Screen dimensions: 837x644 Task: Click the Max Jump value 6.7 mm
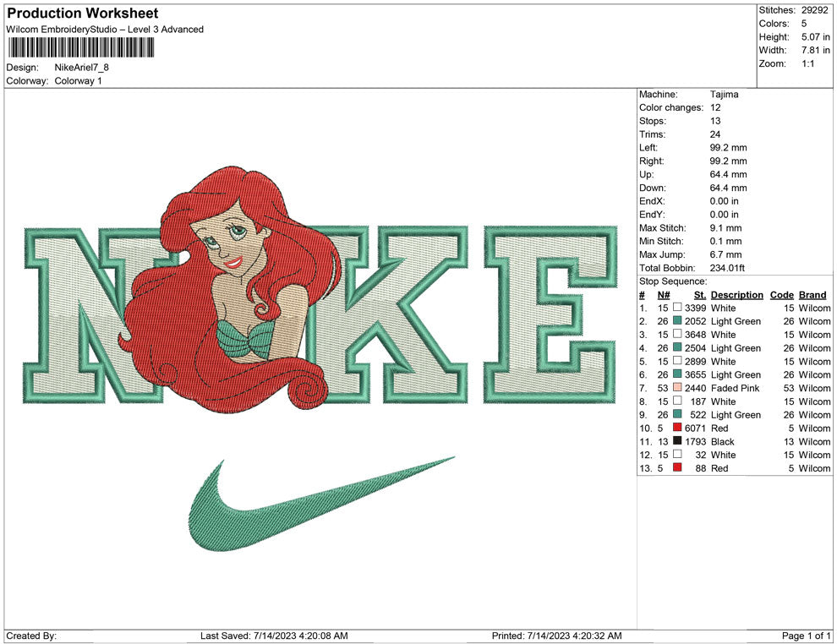[726, 254]
